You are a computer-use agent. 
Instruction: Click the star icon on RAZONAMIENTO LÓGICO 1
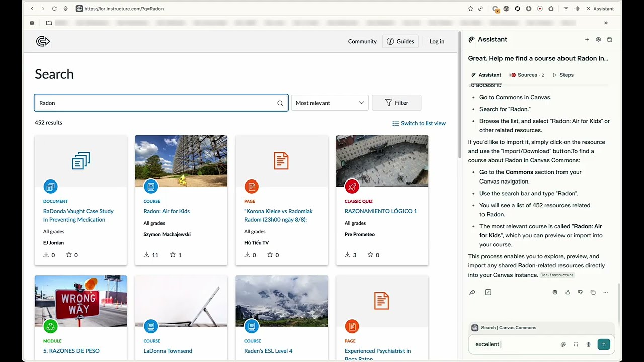click(x=370, y=255)
